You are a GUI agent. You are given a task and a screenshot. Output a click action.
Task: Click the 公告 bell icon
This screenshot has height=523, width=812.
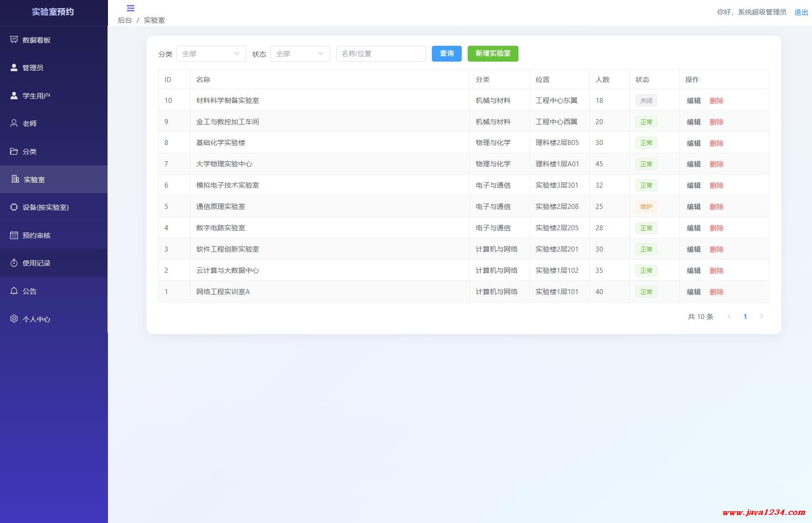click(x=14, y=291)
